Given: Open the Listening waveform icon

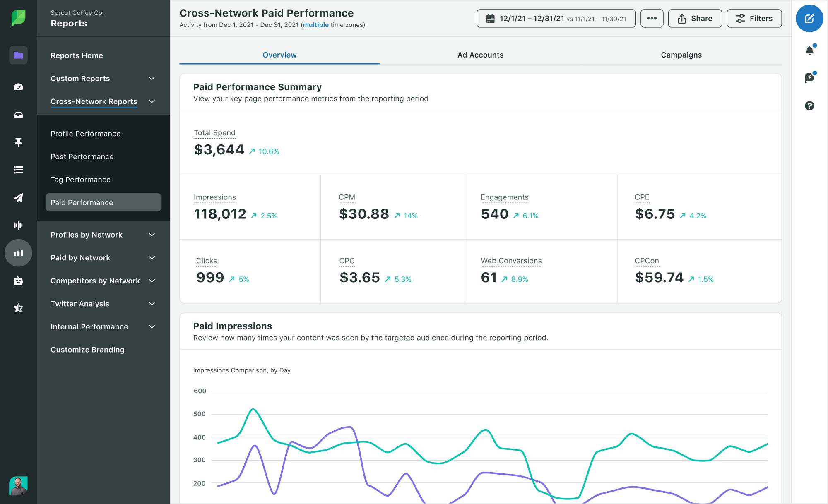Looking at the screenshot, I should pyautogui.click(x=18, y=225).
